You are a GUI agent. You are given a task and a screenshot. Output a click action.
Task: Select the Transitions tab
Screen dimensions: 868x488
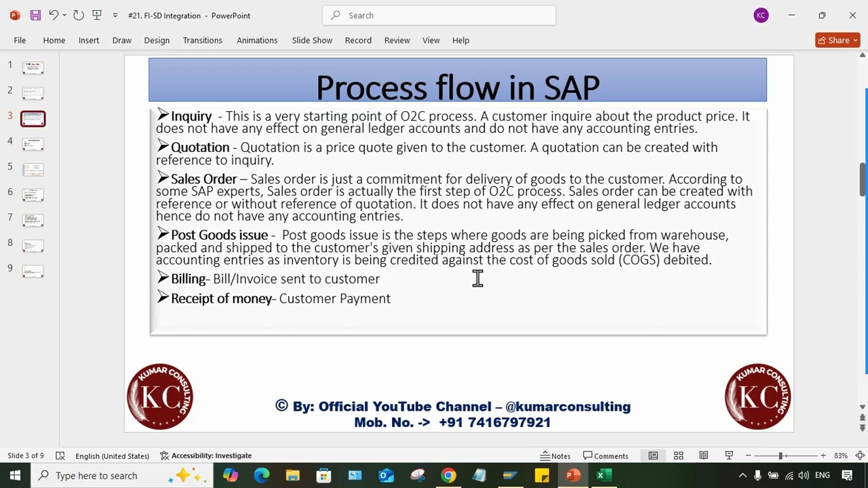[202, 40]
